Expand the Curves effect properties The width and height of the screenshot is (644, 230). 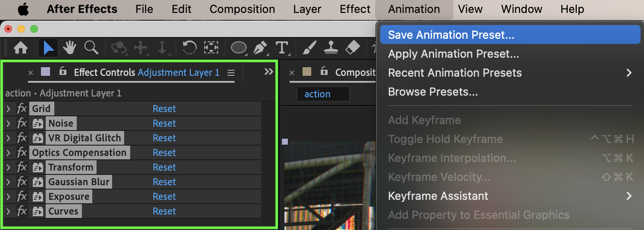point(8,211)
